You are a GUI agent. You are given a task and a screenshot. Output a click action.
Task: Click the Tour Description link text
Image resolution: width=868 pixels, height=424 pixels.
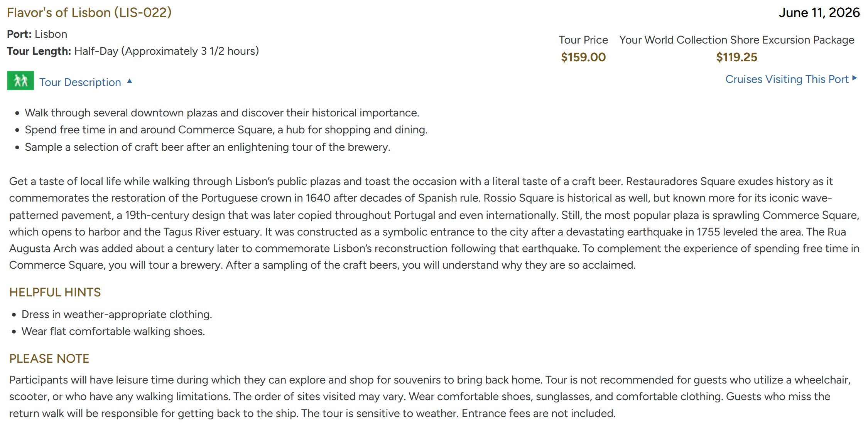pyautogui.click(x=80, y=82)
